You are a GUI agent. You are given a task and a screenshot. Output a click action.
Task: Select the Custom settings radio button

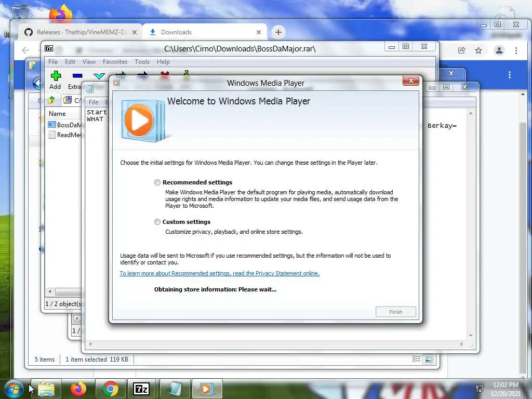click(x=157, y=222)
